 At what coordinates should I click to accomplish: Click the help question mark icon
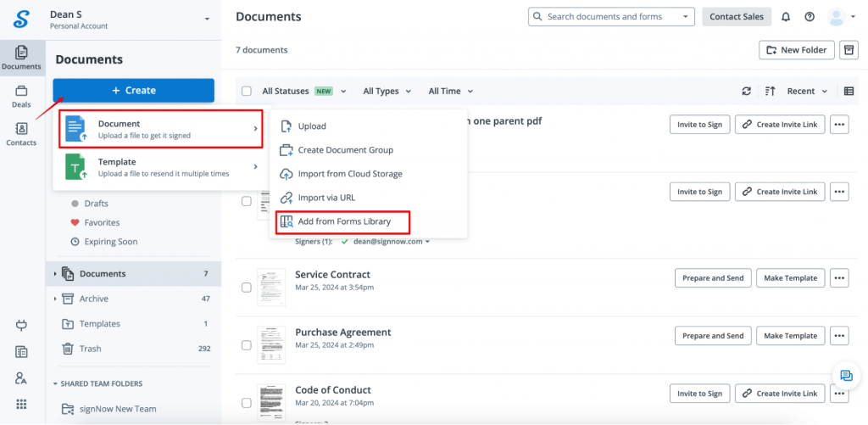(x=810, y=17)
